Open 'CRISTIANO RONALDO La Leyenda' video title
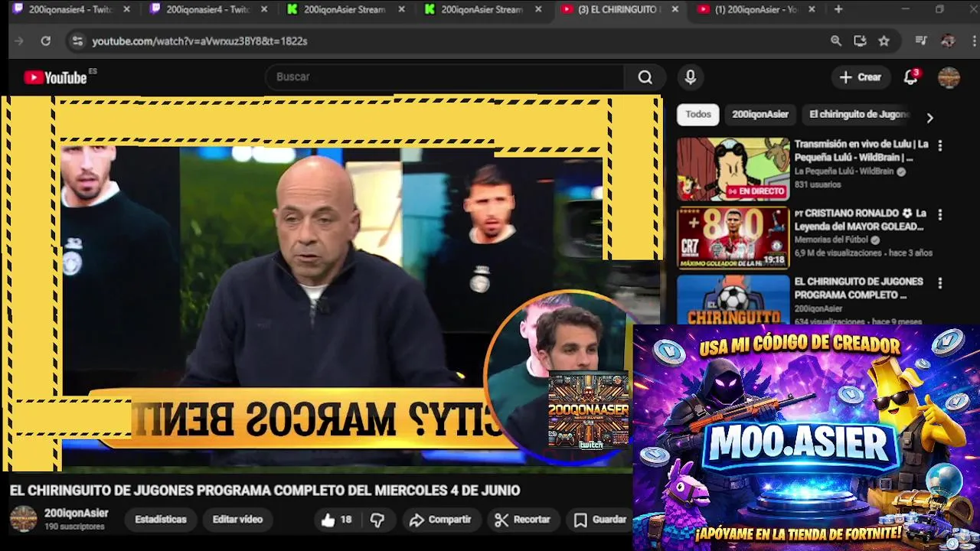 coord(861,220)
